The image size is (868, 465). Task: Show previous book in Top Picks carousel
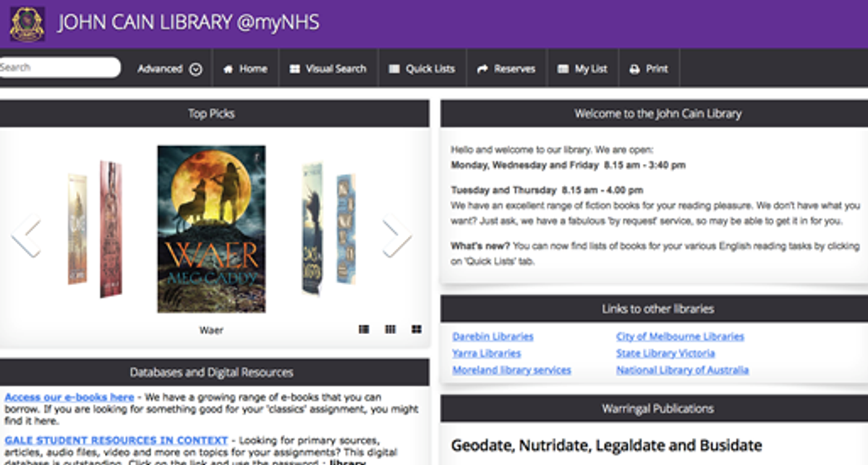tap(25, 235)
